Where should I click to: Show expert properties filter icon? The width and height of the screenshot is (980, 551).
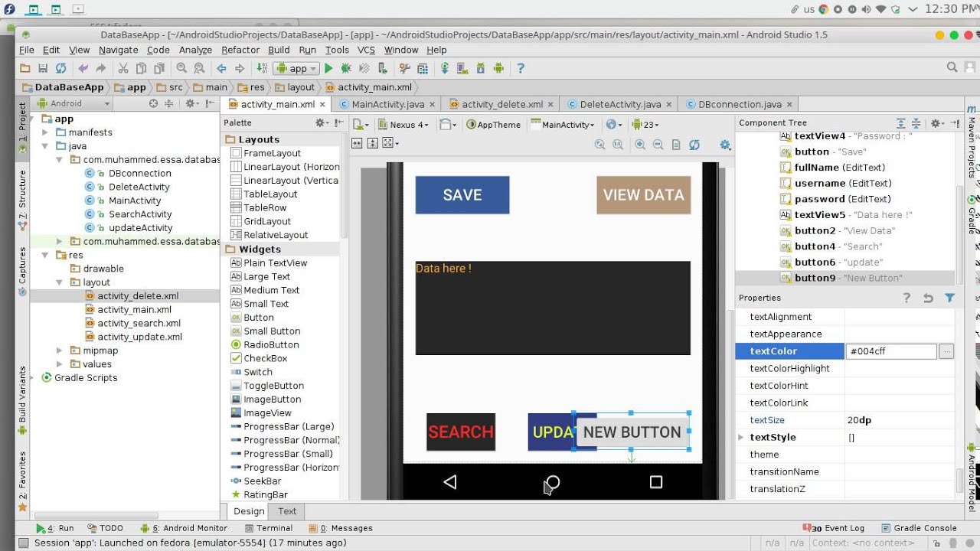coord(949,298)
